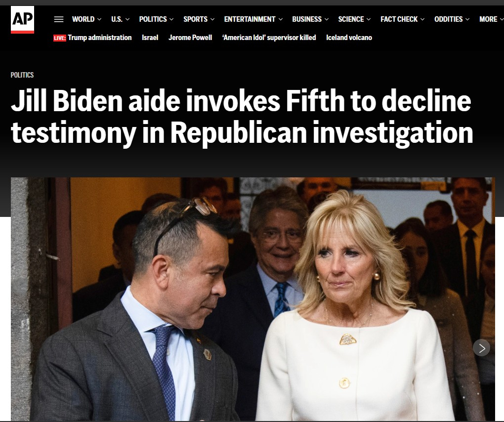Expand the Sports menu arrow

[212, 19]
